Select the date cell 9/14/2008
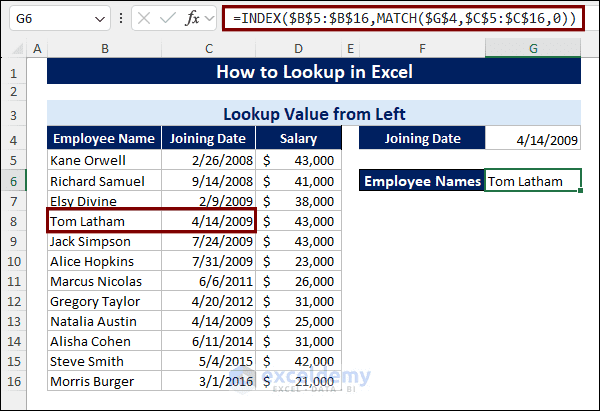 coord(209,181)
